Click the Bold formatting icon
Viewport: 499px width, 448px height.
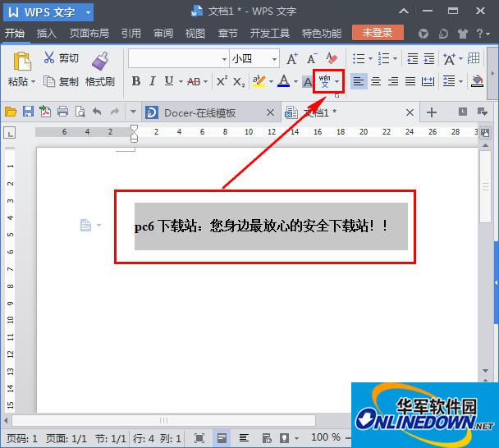click(136, 81)
